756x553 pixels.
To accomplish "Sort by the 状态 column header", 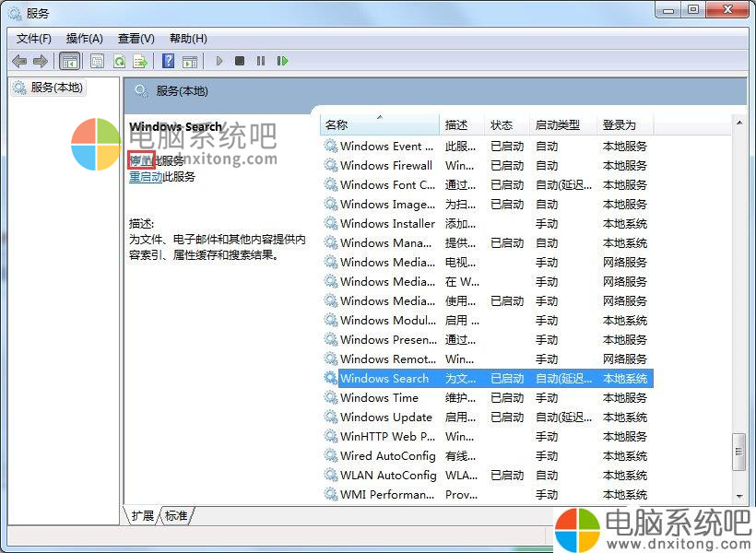I will click(x=506, y=125).
